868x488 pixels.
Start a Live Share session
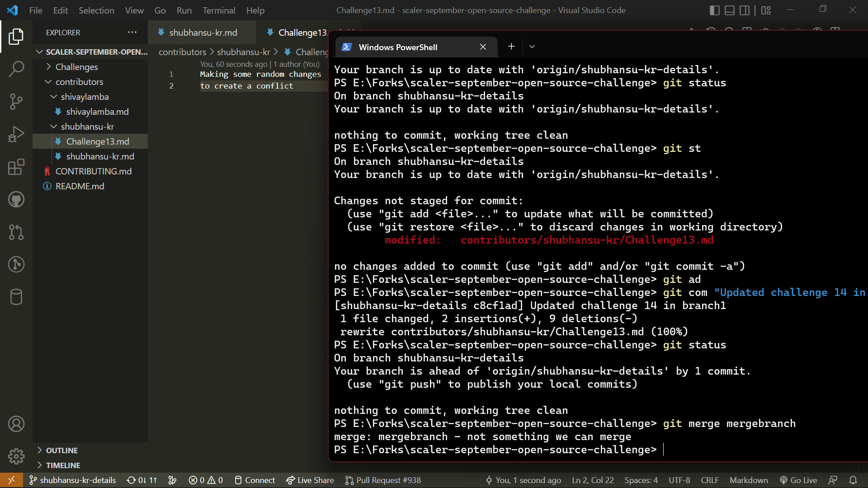[310, 480]
